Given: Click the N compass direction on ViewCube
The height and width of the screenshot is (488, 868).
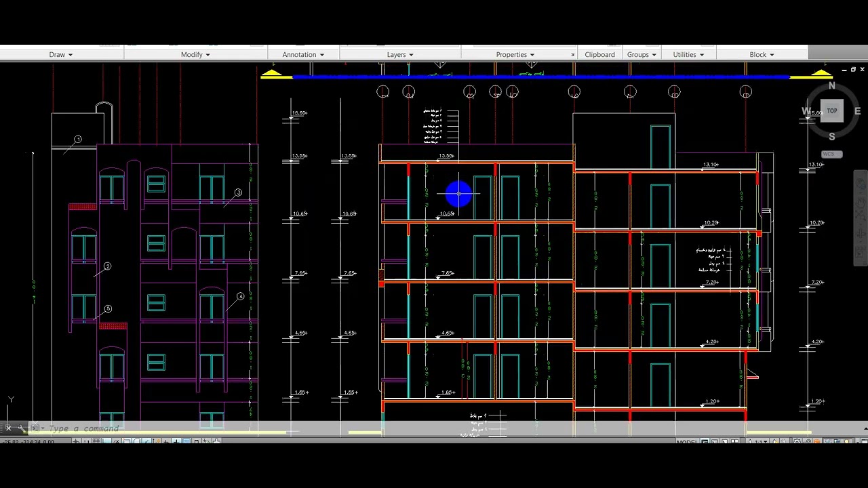Looking at the screenshot, I should click(832, 86).
